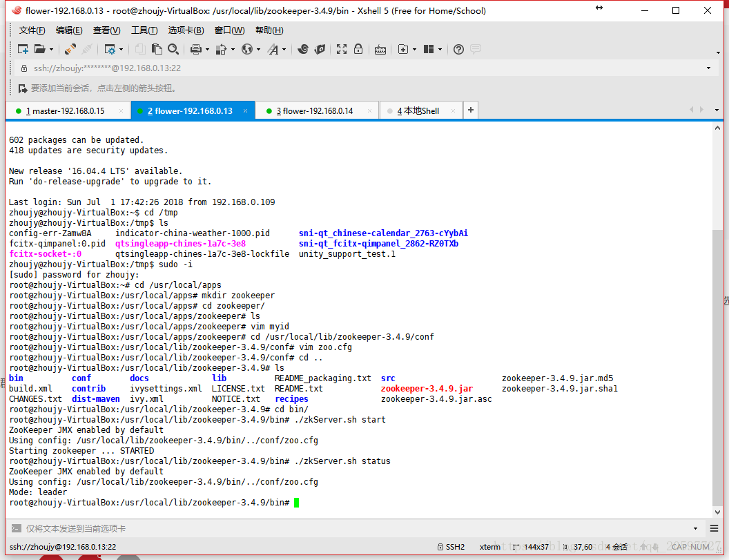Screen dimensions: 729x560
Task: Expand the compose bar dropdown arrow
Action: tap(696, 528)
